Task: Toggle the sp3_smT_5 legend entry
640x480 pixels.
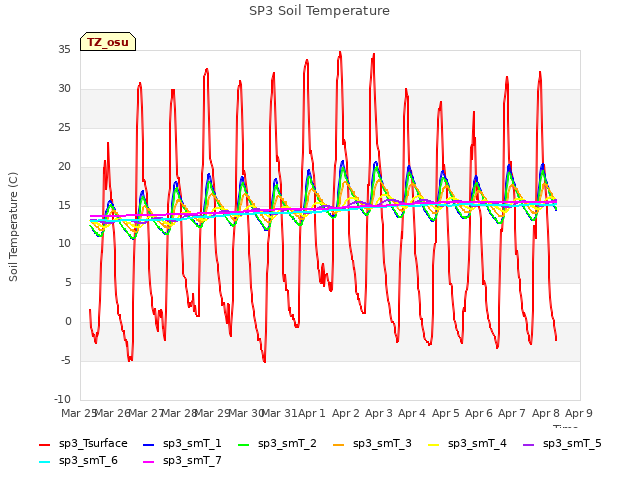Action: click(x=562, y=444)
